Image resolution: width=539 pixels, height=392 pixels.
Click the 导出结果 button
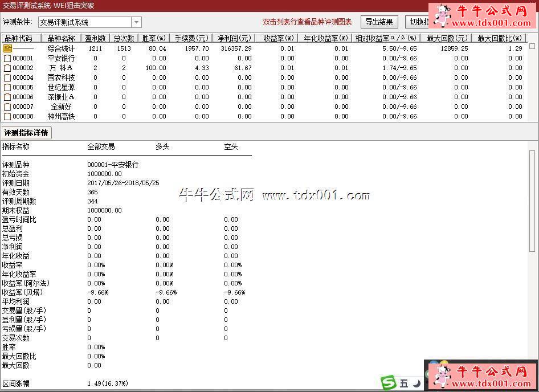coord(379,22)
